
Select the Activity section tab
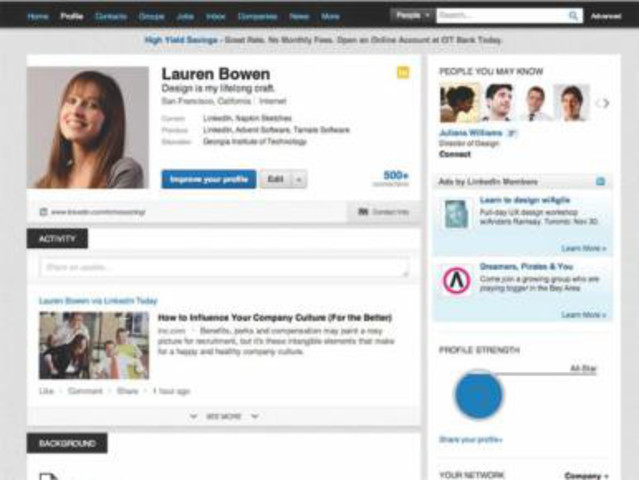(57, 239)
